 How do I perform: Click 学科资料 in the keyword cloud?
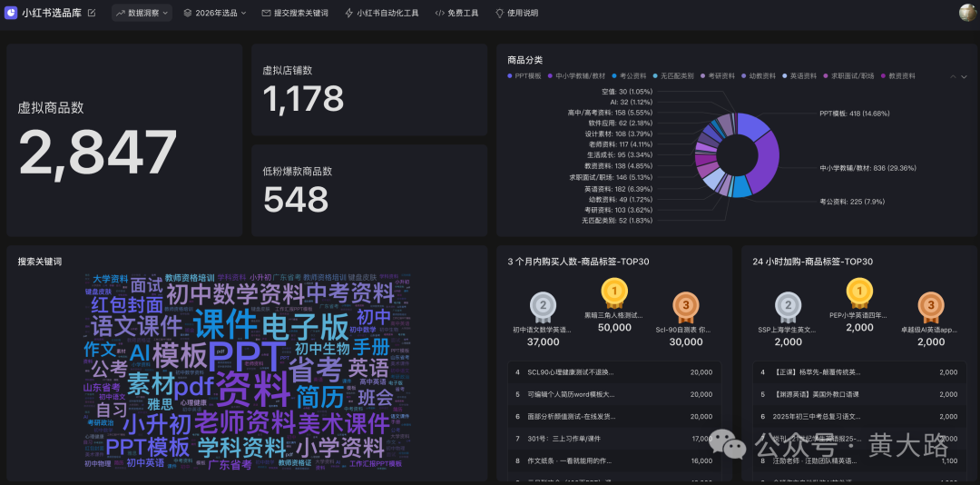241,448
